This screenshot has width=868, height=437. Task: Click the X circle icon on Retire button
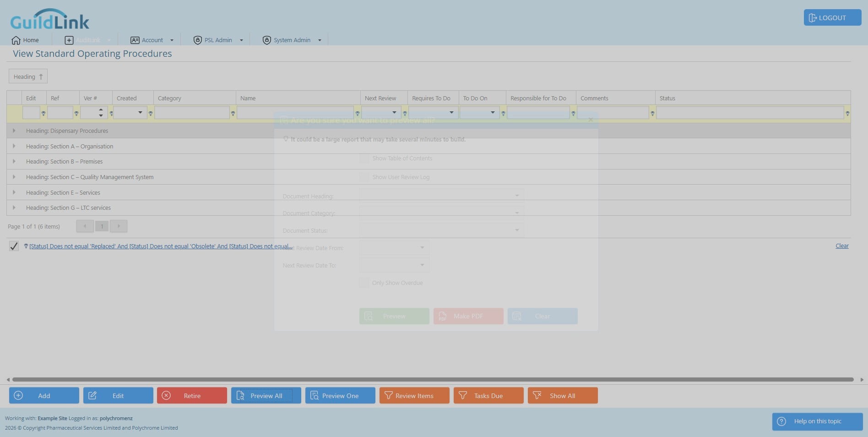[166, 395]
